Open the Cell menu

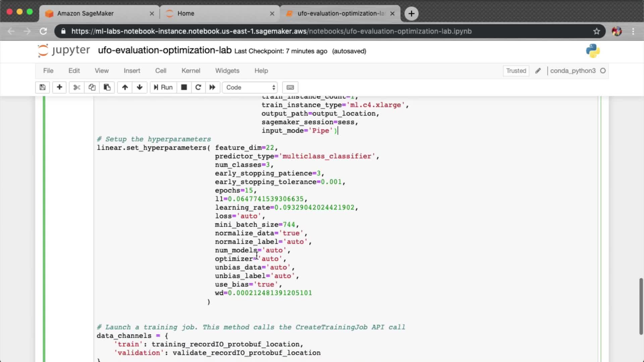tap(161, 71)
